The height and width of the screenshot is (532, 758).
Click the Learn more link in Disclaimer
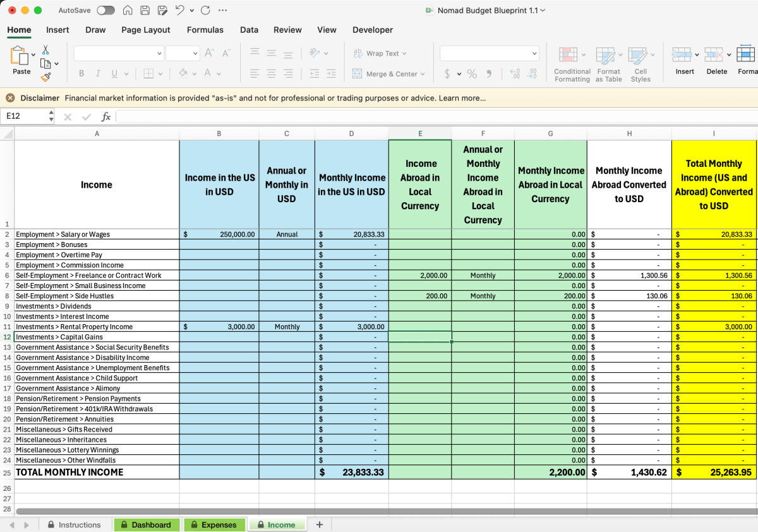tap(462, 98)
